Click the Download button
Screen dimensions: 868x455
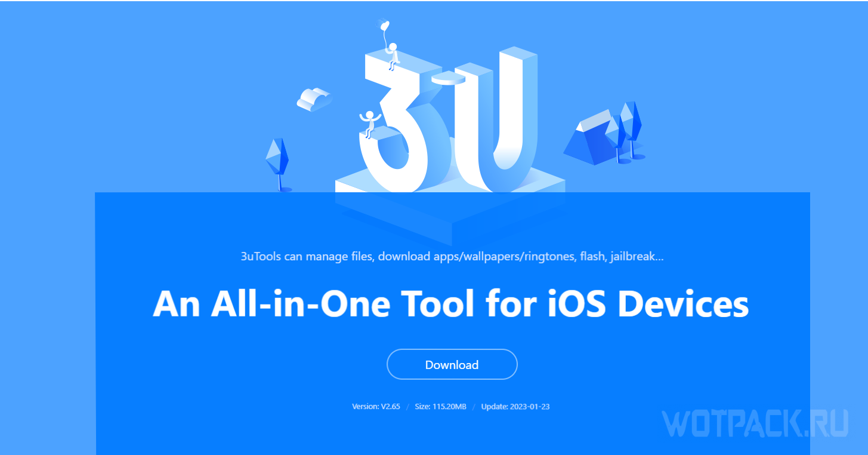pos(452,364)
